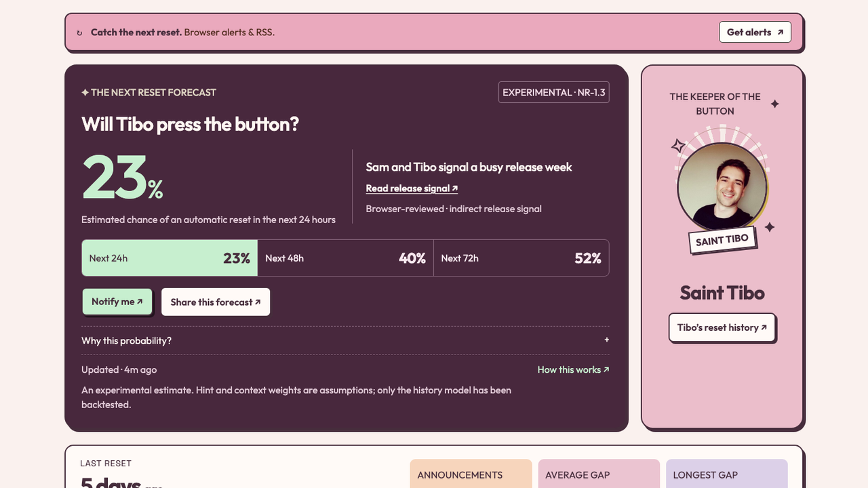Select the Next 72h forecast segment
The image size is (868, 488).
click(x=521, y=258)
